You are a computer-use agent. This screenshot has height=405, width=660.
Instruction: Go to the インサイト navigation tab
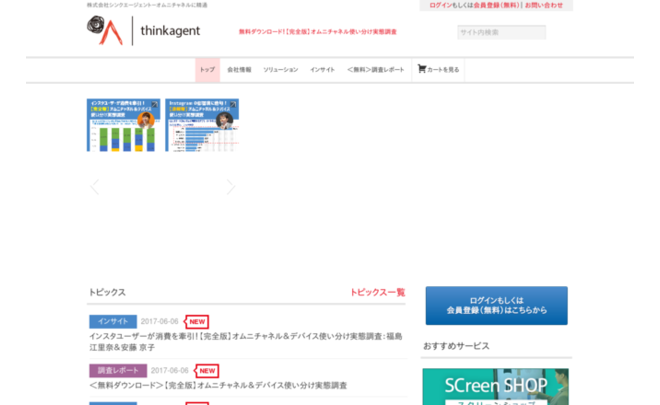click(322, 70)
